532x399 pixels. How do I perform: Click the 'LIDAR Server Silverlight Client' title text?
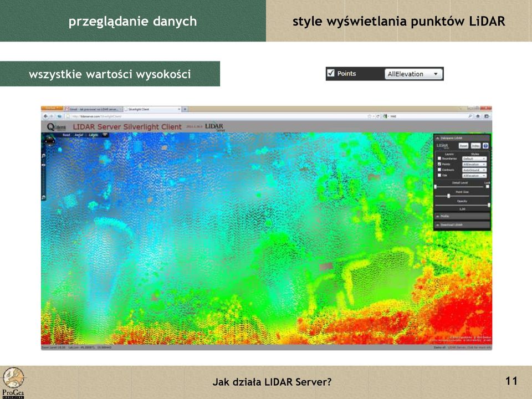click(127, 127)
